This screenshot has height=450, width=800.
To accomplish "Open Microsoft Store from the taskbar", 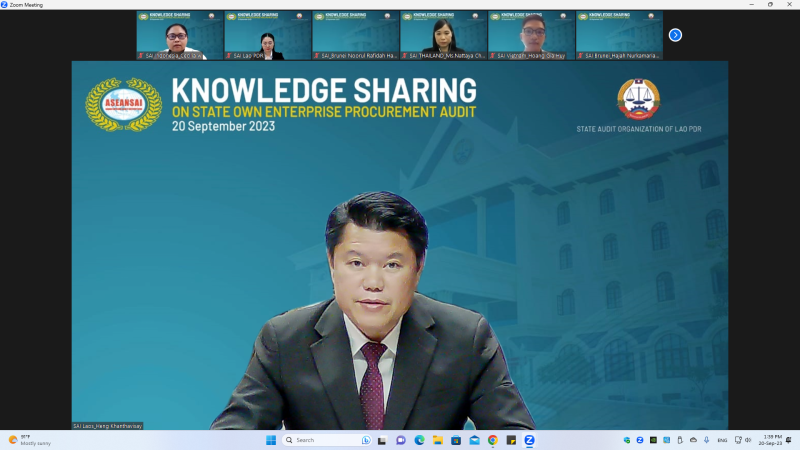I will coord(456,440).
